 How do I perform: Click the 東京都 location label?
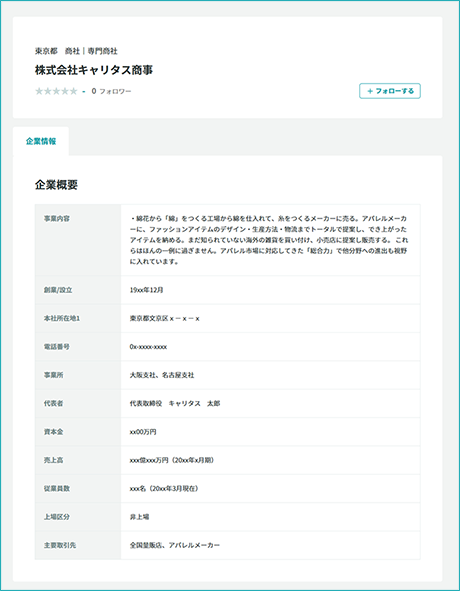pyautogui.click(x=46, y=51)
